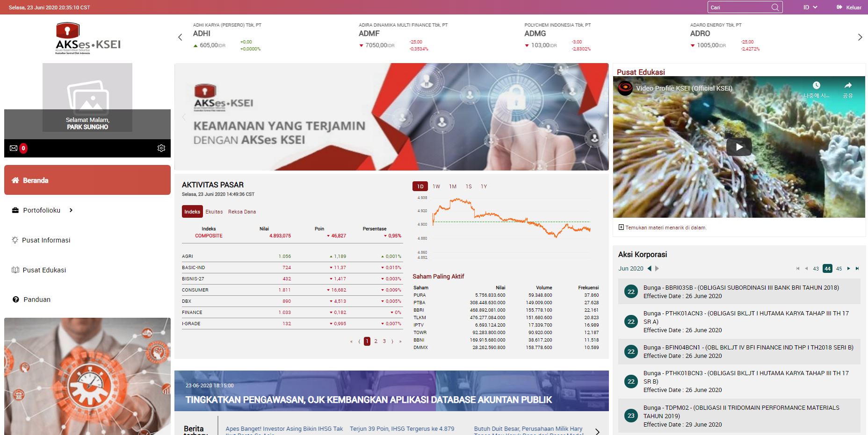Click the profile picture placeholder

87,97
